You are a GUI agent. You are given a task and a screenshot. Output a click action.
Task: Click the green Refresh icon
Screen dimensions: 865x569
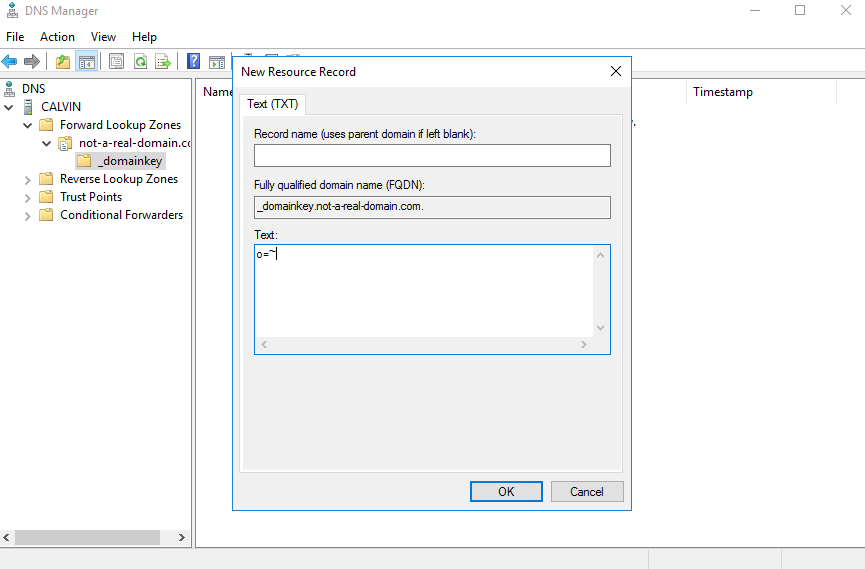141,61
